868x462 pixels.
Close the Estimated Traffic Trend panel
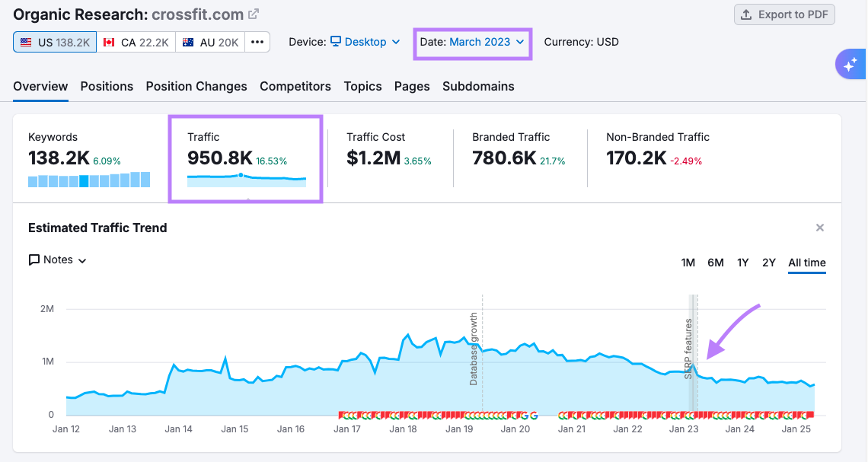point(820,228)
